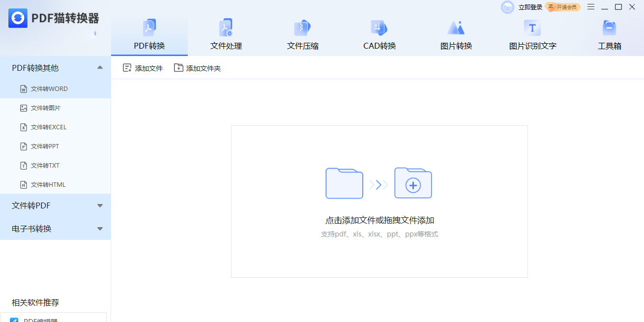Viewport: 644px width, 322px height.
Task: Click 添加文件 to add a file
Action: click(x=142, y=68)
